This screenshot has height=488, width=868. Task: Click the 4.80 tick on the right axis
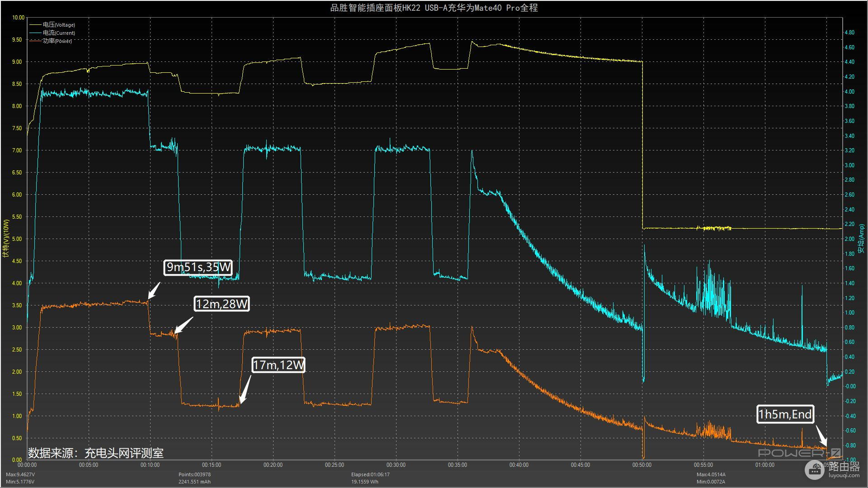click(849, 33)
